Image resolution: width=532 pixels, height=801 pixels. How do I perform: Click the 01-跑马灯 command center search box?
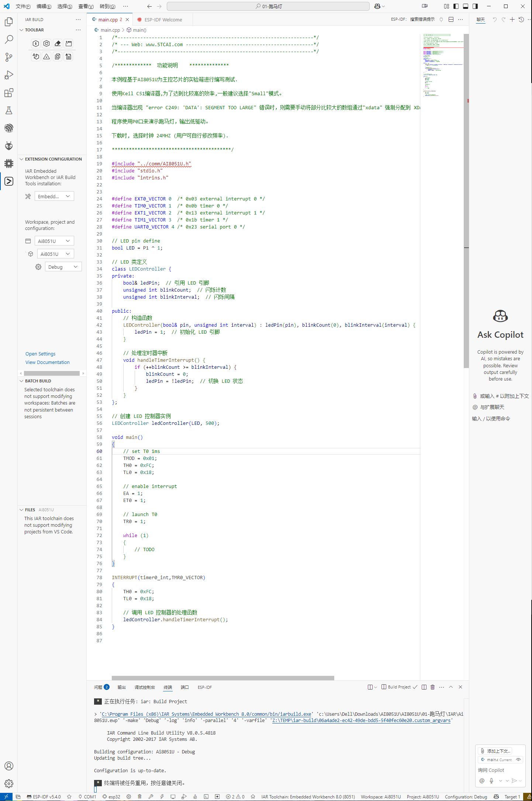coord(268,6)
